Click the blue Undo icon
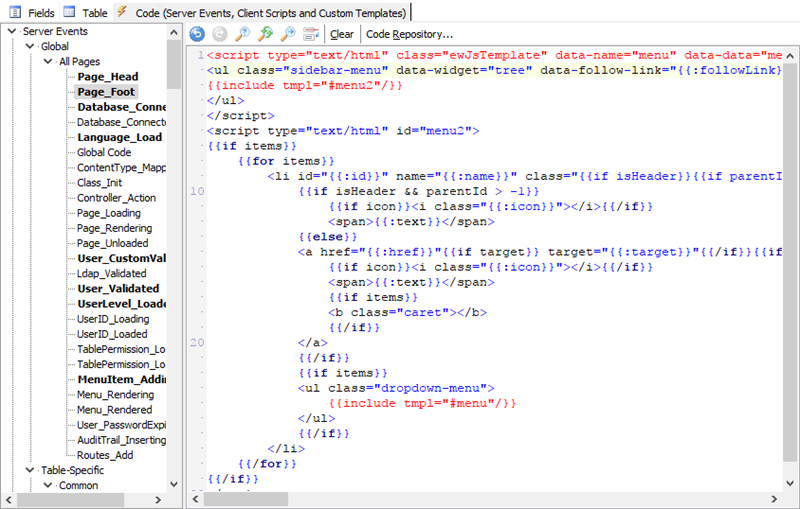Viewport: 800px width, 509px height. coord(197,34)
